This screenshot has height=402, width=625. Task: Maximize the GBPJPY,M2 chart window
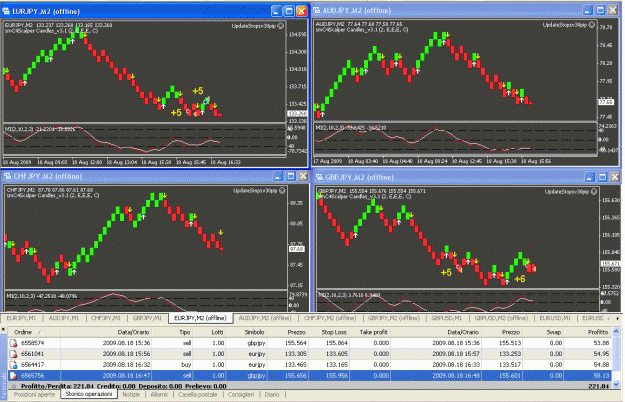point(603,177)
